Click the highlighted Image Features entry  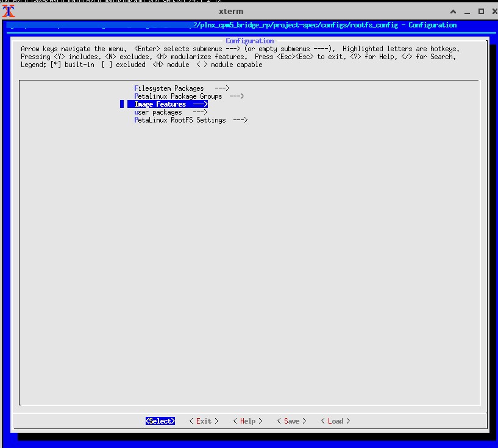click(x=160, y=104)
